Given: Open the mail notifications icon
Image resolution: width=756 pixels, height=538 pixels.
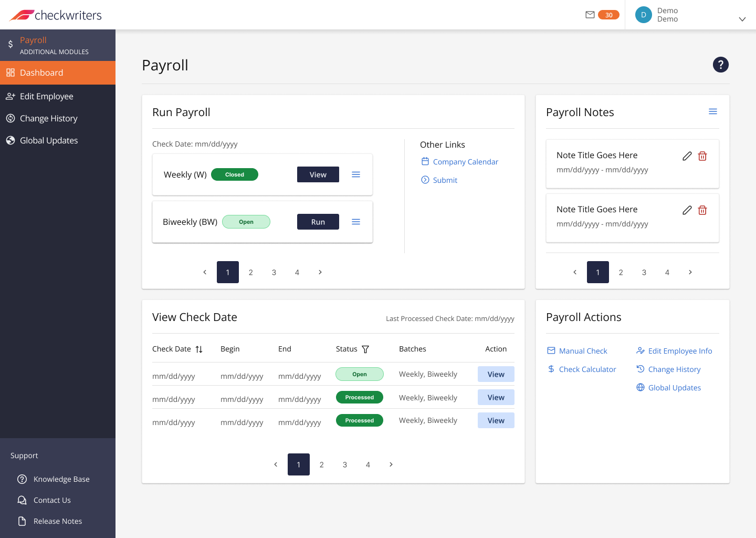Looking at the screenshot, I should coord(590,15).
